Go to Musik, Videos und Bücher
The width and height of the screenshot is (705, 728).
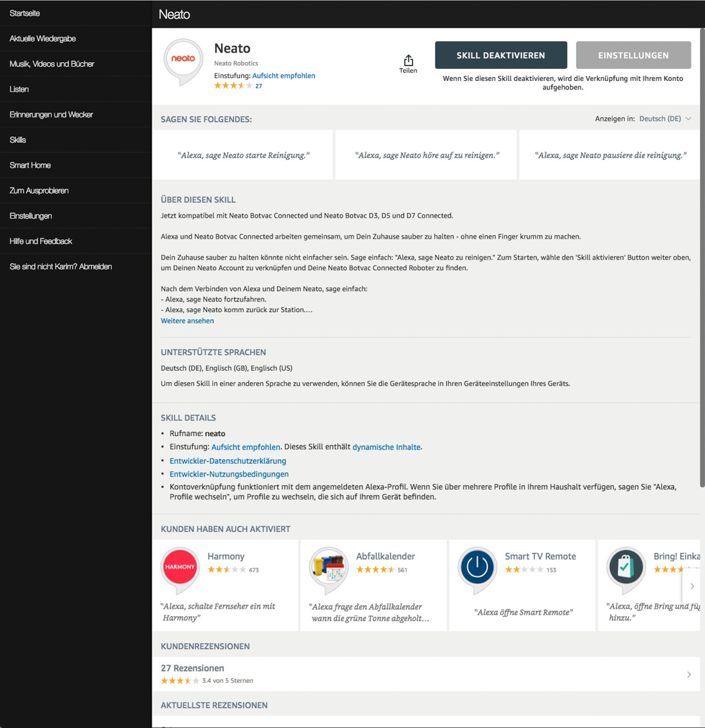52,64
